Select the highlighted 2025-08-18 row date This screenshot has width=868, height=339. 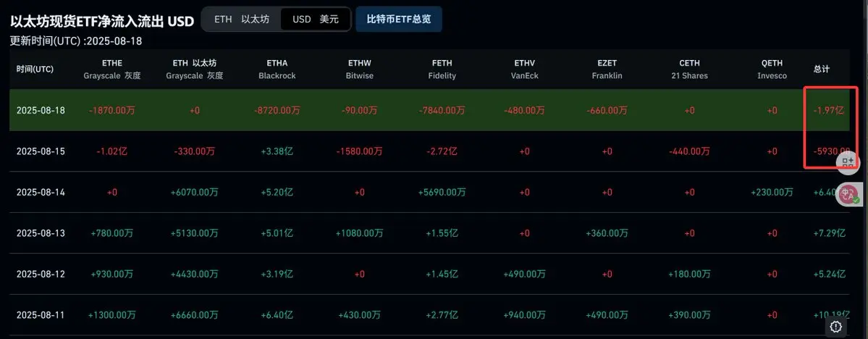[x=41, y=110]
